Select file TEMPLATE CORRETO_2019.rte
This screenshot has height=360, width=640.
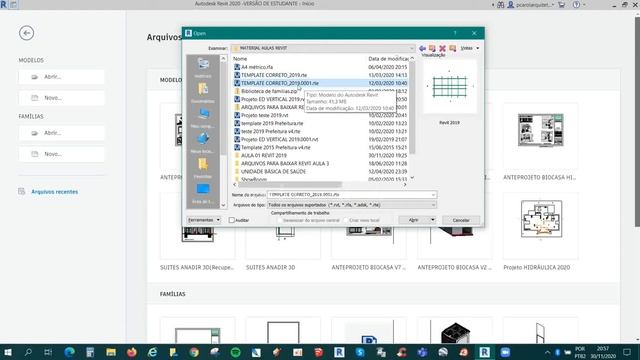point(274,75)
